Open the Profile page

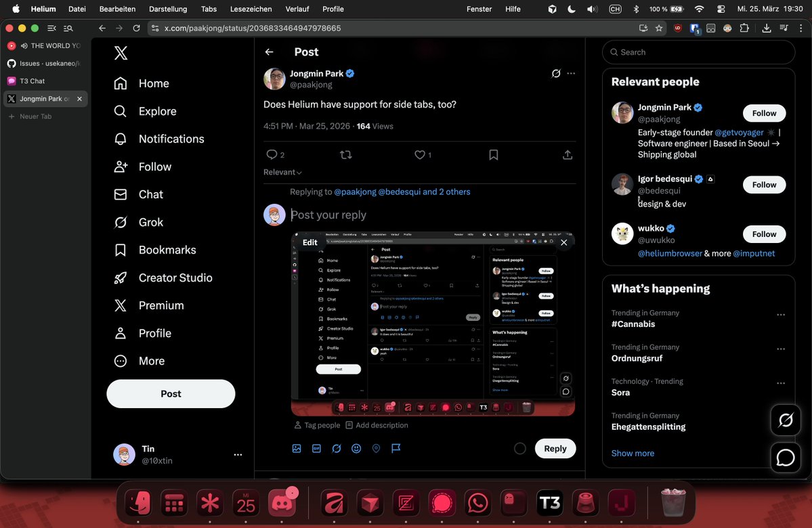click(142, 333)
